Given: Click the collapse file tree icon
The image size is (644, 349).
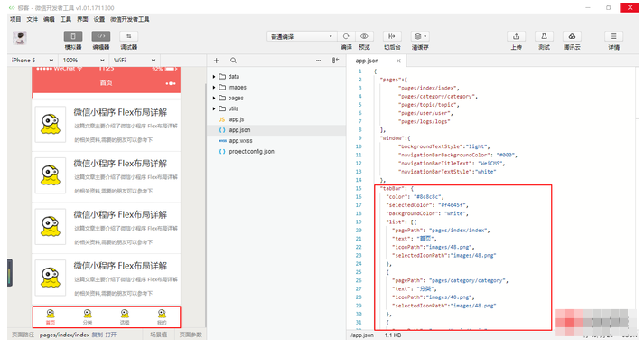Looking at the screenshot, I should click(x=335, y=61).
